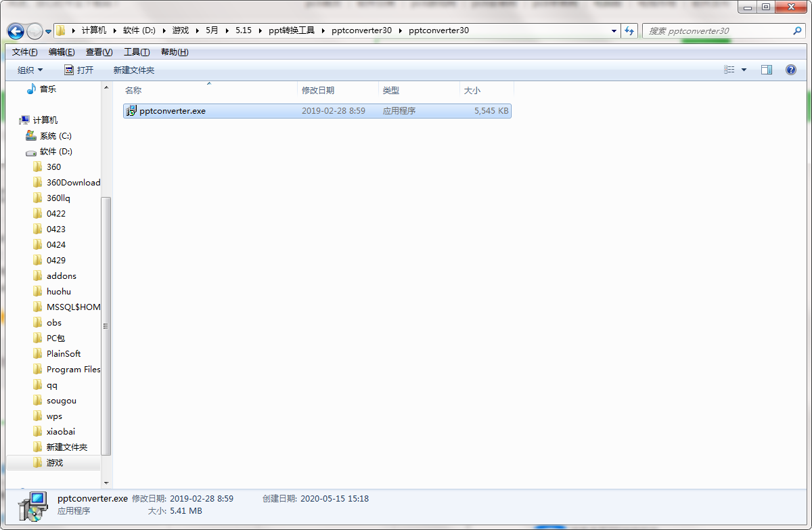Open the obs folder
Image resolution: width=812 pixels, height=530 pixels.
[x=53, y=322]
